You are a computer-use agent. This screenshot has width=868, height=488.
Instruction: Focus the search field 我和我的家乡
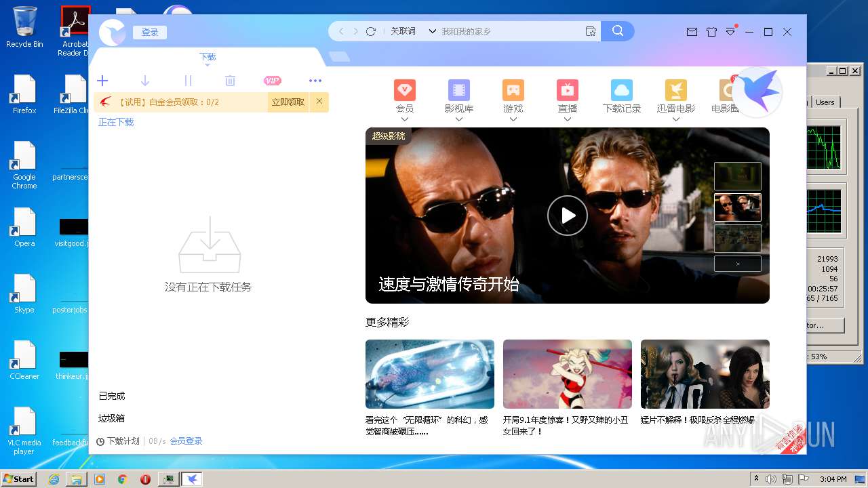510,31
